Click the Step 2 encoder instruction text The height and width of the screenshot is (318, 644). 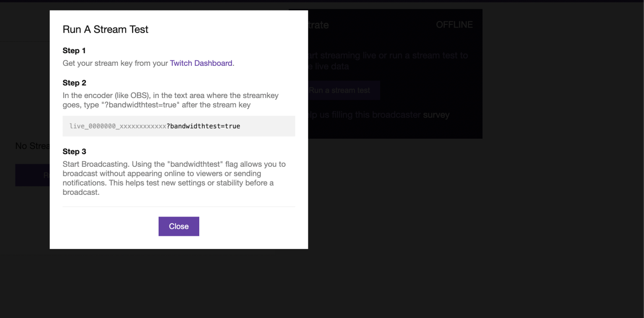[170, 100]
